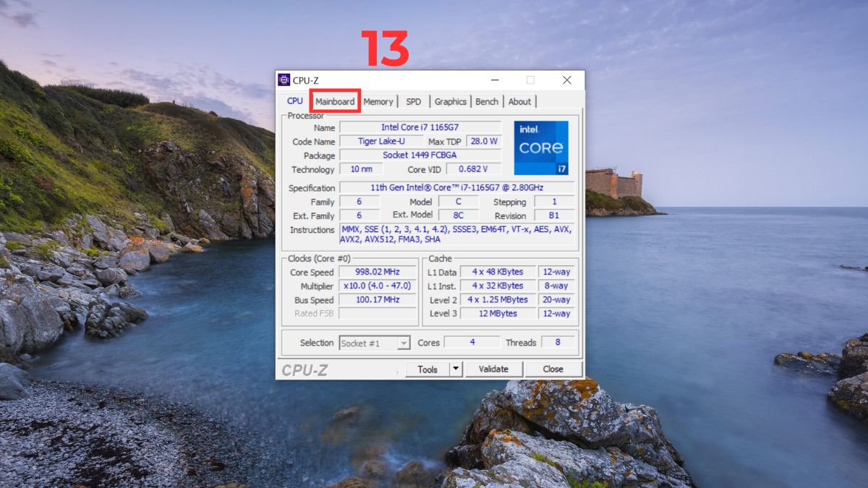This screenshot has height=488, width=868.
Task: Click the Level 3 value 12 MBytes
Action: tap(498, 314)
